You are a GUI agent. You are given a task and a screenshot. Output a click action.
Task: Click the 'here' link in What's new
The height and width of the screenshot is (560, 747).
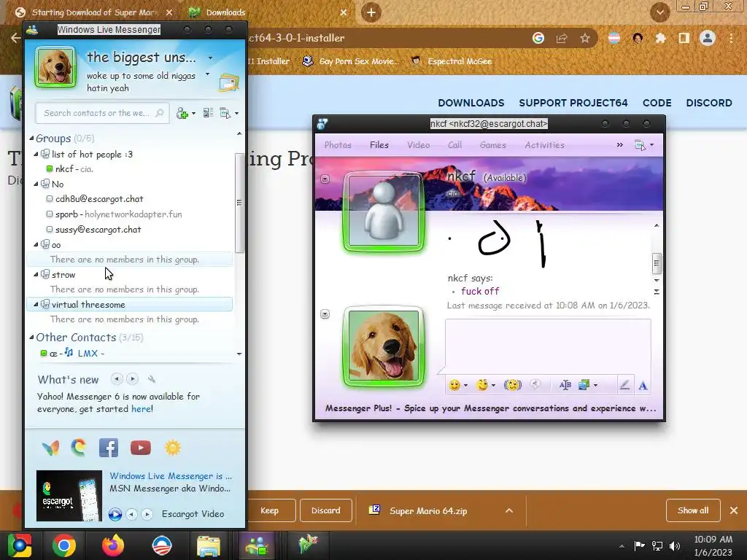[x=141, y=408]
